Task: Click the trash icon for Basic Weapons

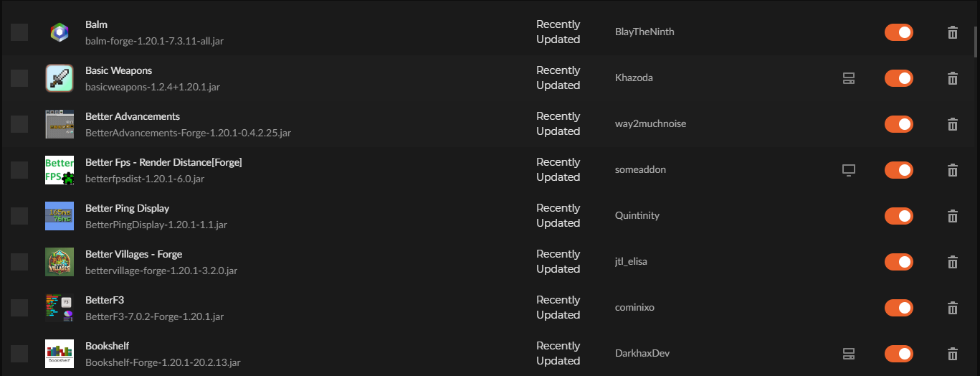Action: click(952, 78)
